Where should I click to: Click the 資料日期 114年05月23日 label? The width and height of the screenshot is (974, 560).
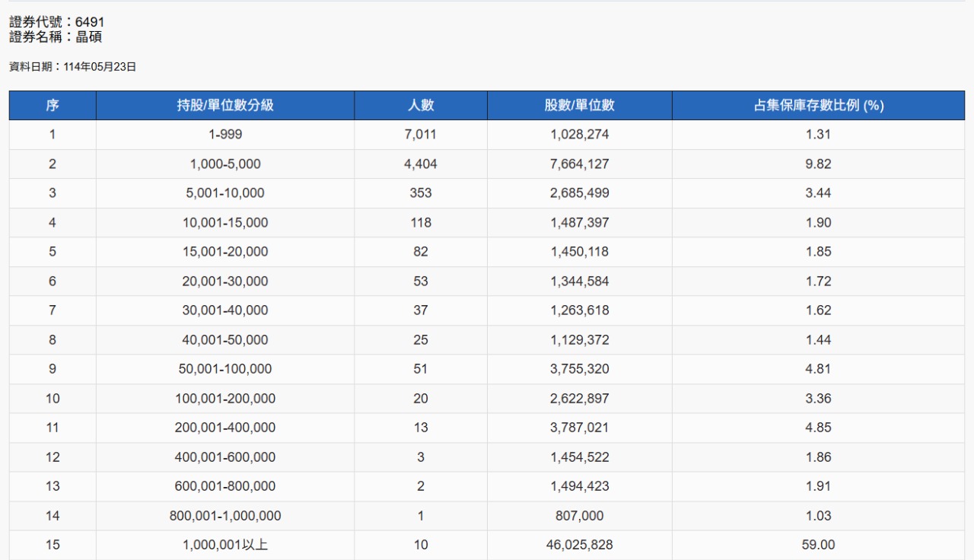pyautogui.click(x=73, y=67)
